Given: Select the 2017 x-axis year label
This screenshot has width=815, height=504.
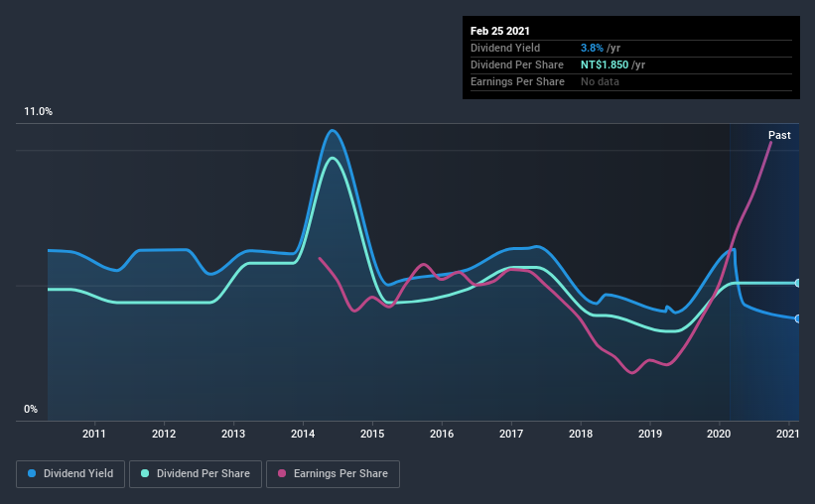Looking at the screenshot, I should pyautogui.click(x=511, y=434).
